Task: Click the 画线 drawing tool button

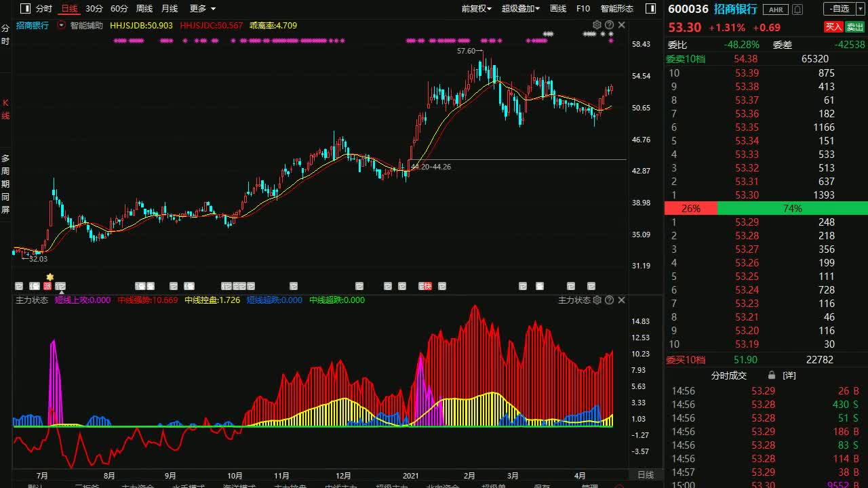Action: [x=558, y=9]
